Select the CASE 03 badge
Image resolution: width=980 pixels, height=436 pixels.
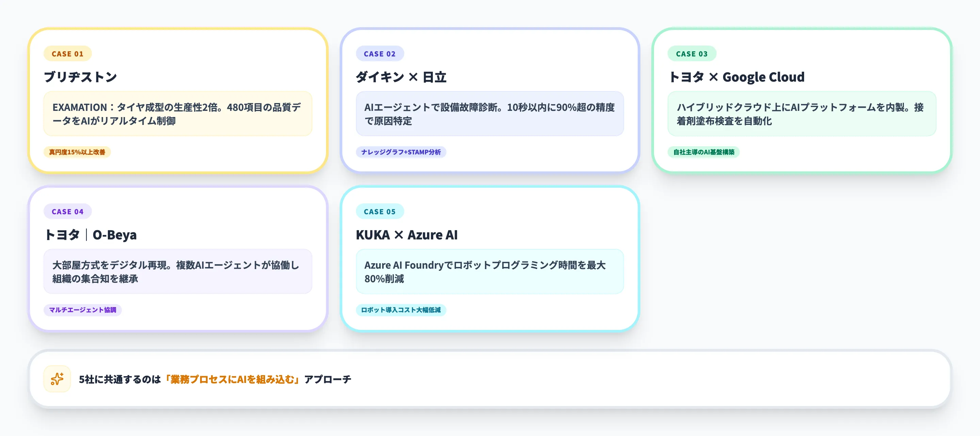(x=692, y=54)
